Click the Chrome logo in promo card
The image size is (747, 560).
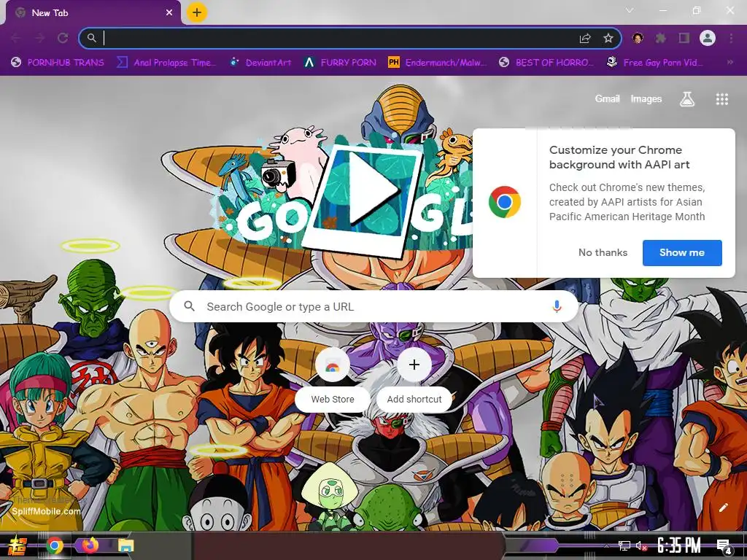[x=505, y=202]
